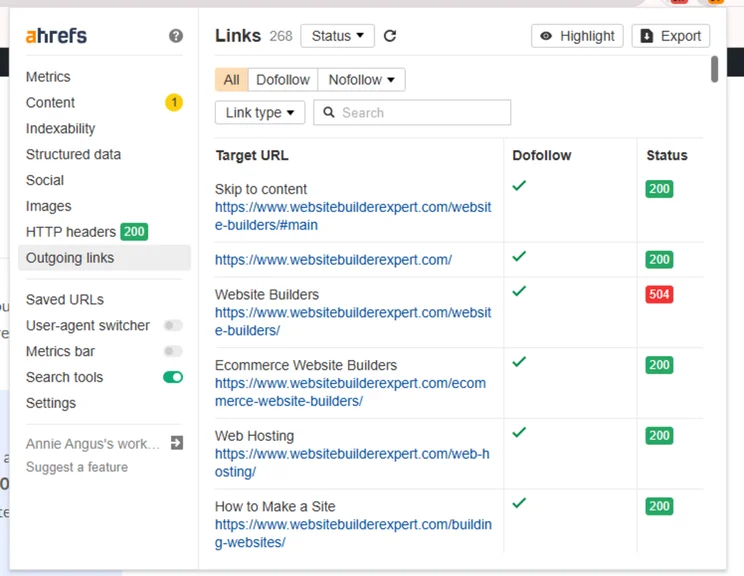The height and width of the screenshot is (576, 744).
Task: Click the 200 status badge for How to Make a Site
Action: [659, 506]
